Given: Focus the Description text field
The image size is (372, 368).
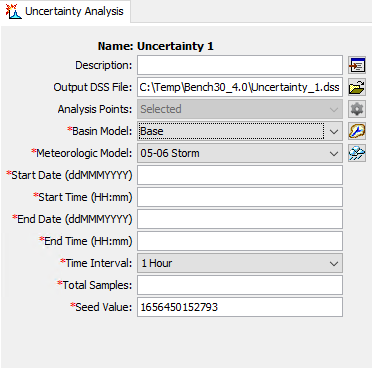Looking at the screenshot, I should (x=240, y=65).
